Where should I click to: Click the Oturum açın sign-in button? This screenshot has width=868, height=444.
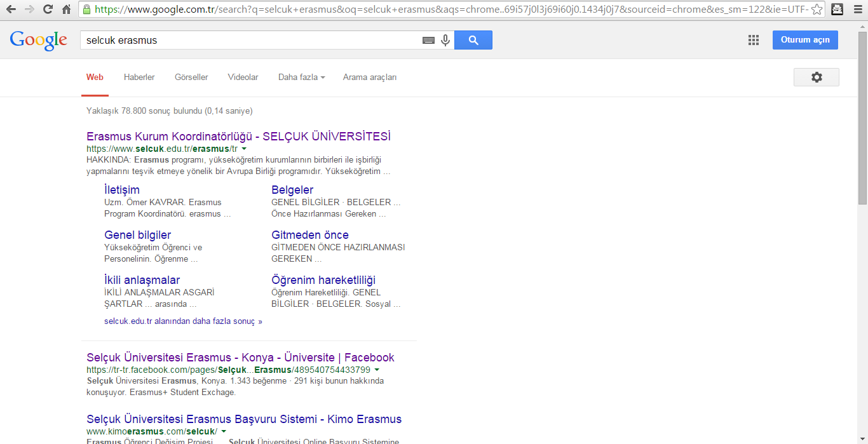pyautogui.click(x=805, y=39)
